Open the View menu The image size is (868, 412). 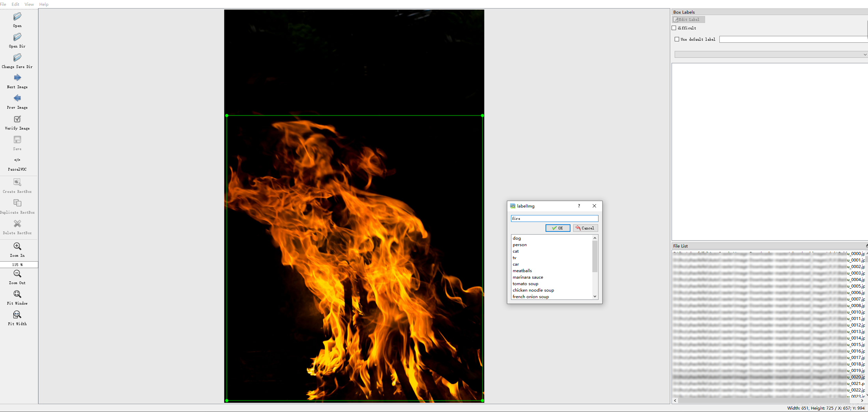click(x=29, y=4)
